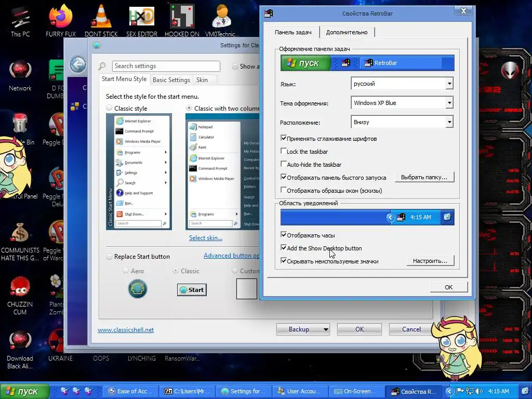The width and height of the screenshot is (532, 399).
Task: Click the taskbar show desktop button at far right
Action: tap(525, 391)
